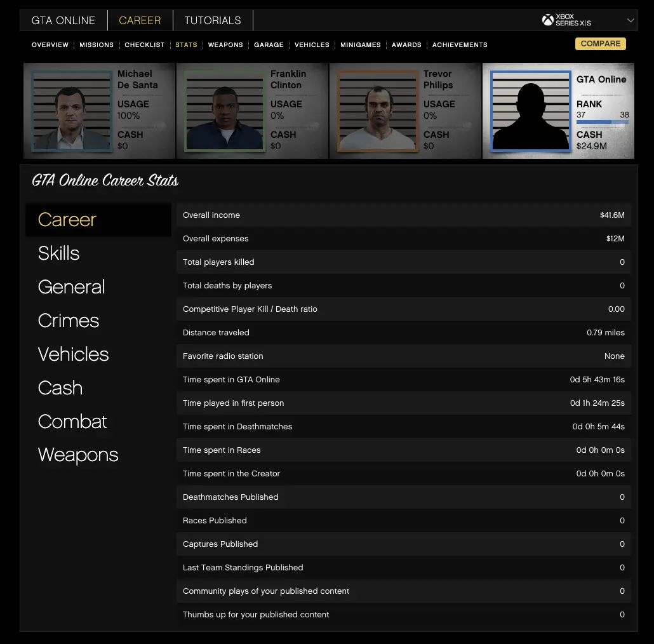
Task: Click the Distance traveled label
Action: click(x=216, y=332)
